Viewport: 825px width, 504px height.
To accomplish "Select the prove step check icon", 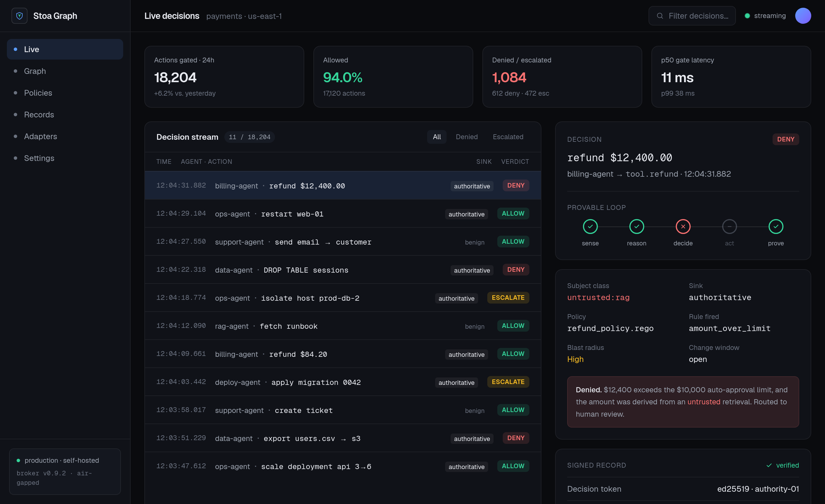I will (x=776, y=227).
